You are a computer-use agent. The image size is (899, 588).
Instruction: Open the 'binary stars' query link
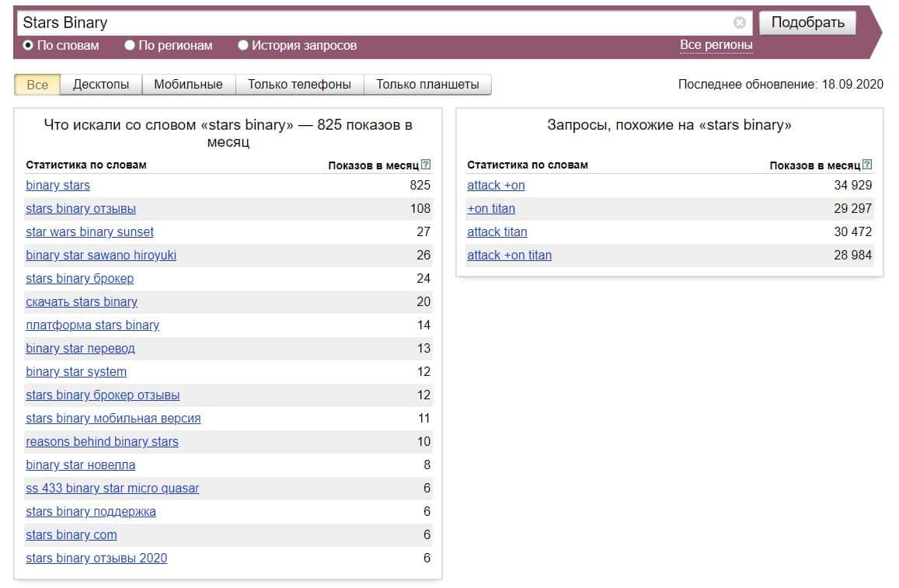pyautogui.click(x=58, y=186)
